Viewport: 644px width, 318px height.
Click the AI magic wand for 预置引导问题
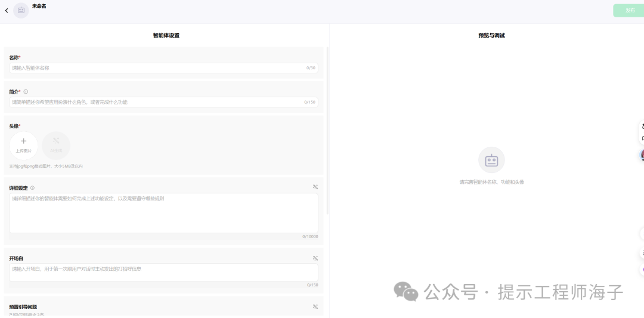pos(315,307)
